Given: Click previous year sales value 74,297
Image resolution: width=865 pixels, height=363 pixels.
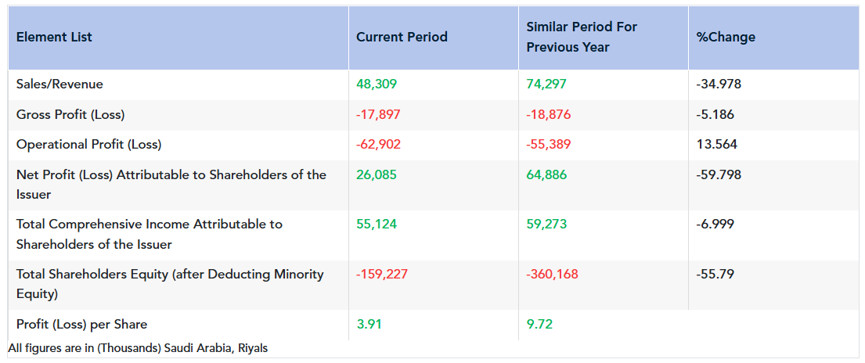Looking at the screenshot, I should [546, 84].
